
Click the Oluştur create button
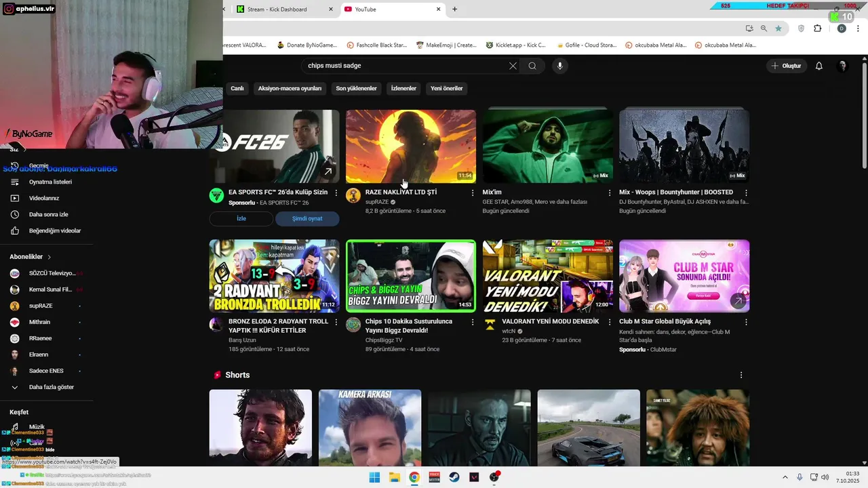pos(787,66)
